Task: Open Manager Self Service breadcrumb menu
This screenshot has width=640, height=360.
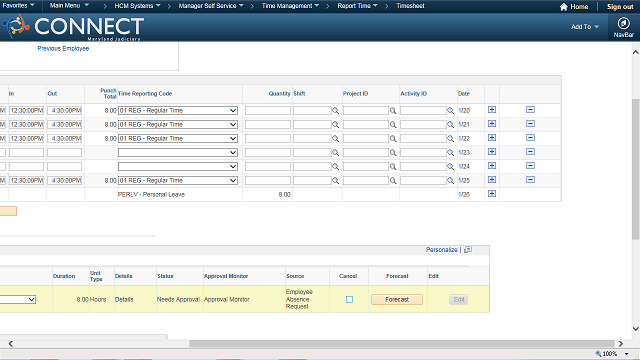Action: click(x=211, y=6)
